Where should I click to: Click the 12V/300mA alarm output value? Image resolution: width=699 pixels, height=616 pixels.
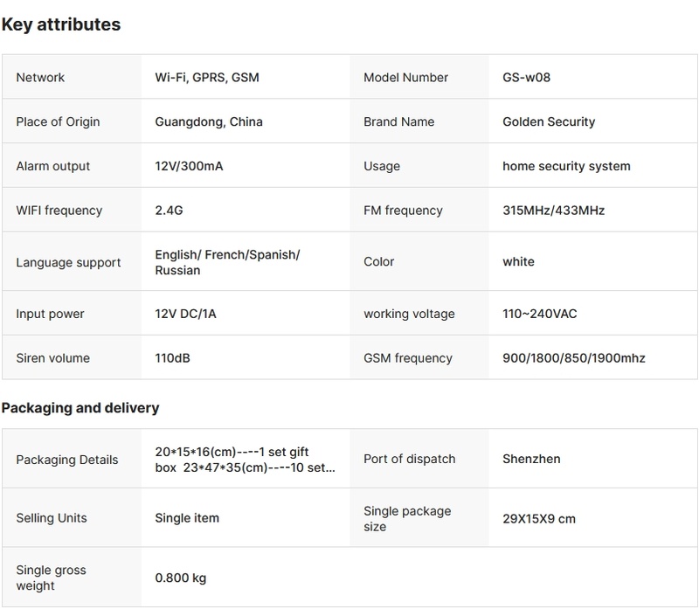(x=189, y=166)
